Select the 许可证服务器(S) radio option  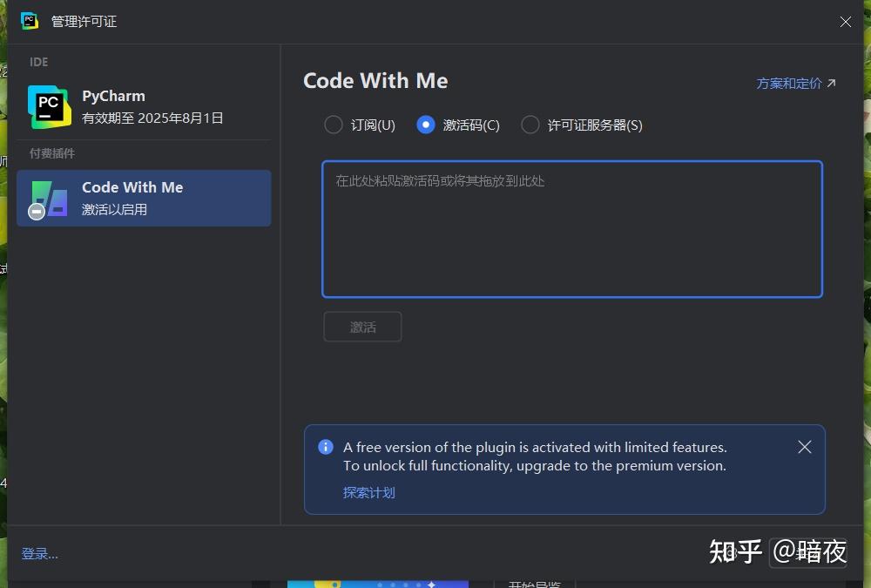point(530,125)
